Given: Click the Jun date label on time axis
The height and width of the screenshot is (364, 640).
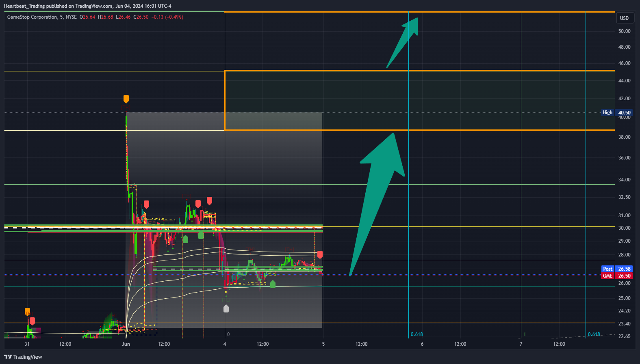Looking at the screenshot, I should [x=126, y=344].
